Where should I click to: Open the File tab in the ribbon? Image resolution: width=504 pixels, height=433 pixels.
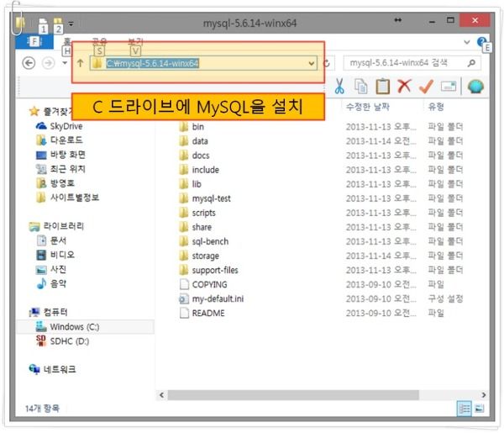click(x=34, y=41)
